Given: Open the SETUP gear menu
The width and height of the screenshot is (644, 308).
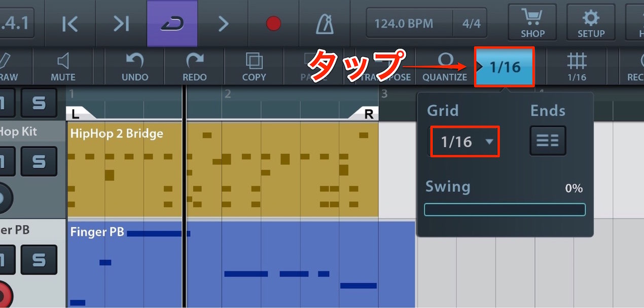Looking at the screenshot, I should click(x=591, y=23).
